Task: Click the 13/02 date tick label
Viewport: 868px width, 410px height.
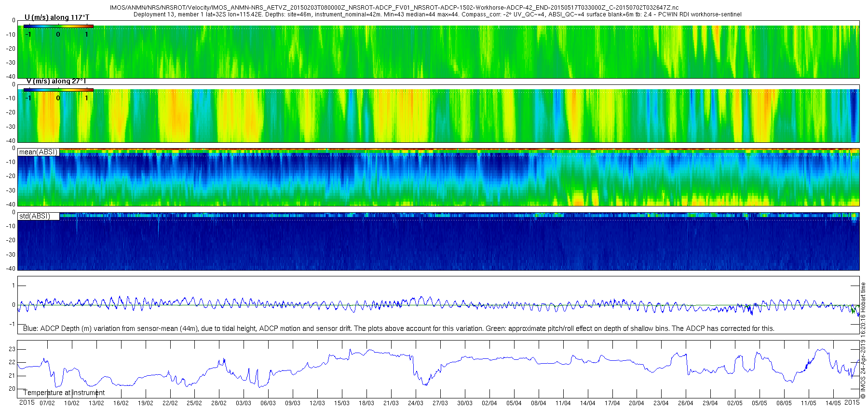Action: pyautogui.click(x=96, y=403)
